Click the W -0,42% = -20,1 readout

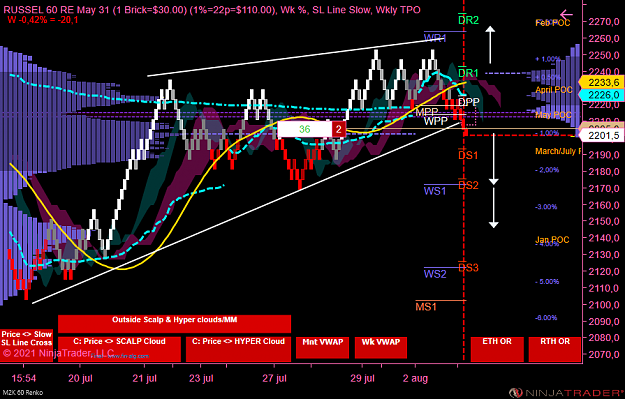[x=43, y=20]
